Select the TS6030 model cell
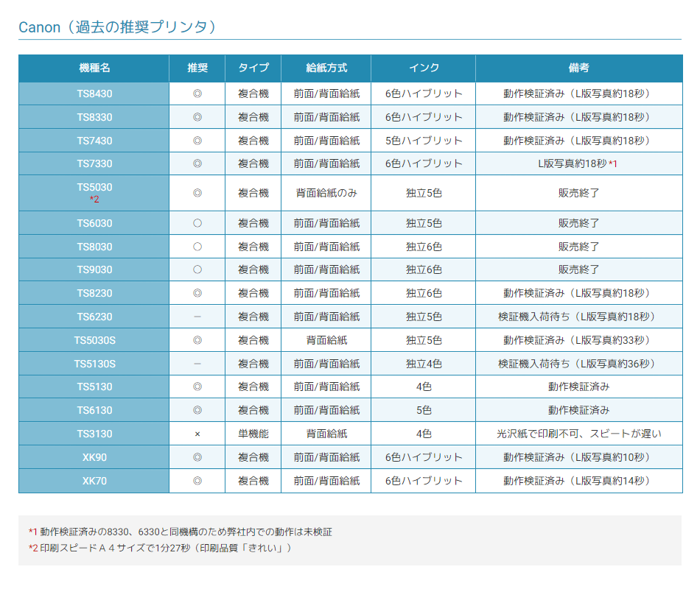 94,223
